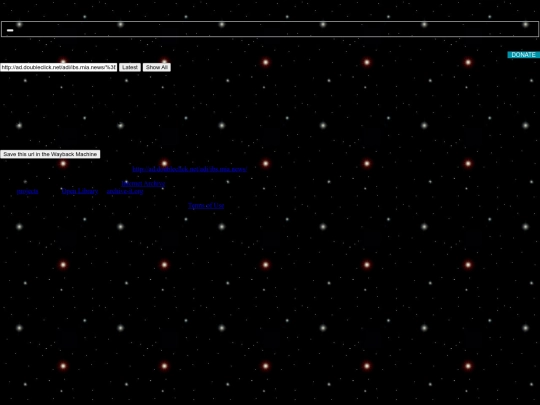Click Save this url in the Wayback Machine
The height and width of the screenshot is (405, 540).
50,154
